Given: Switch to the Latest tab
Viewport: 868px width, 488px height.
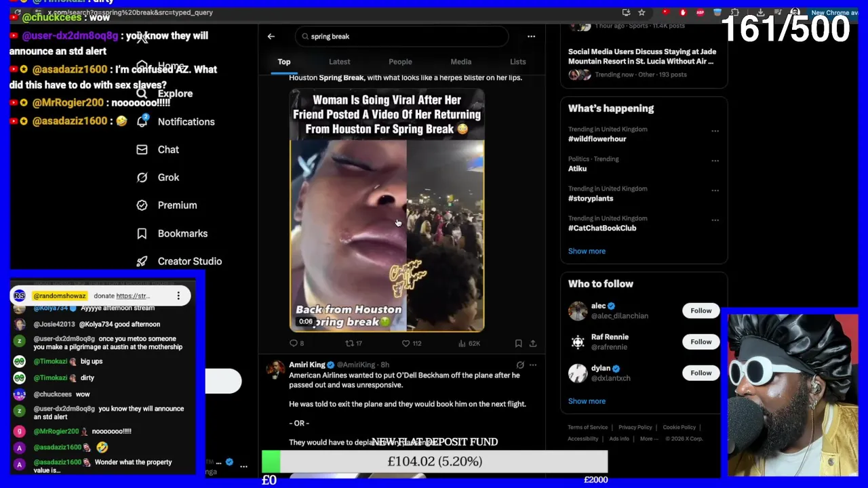Looking at the screenshot, I should [x=340, y=62].
